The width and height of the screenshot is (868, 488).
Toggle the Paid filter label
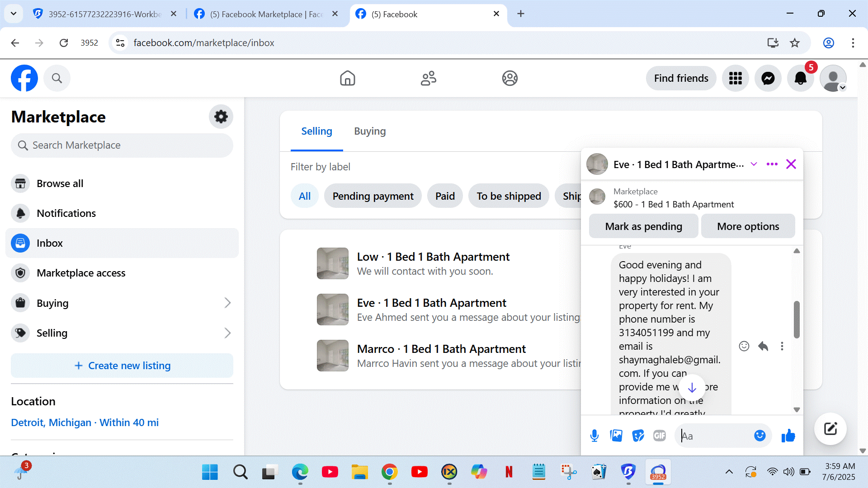445,196
